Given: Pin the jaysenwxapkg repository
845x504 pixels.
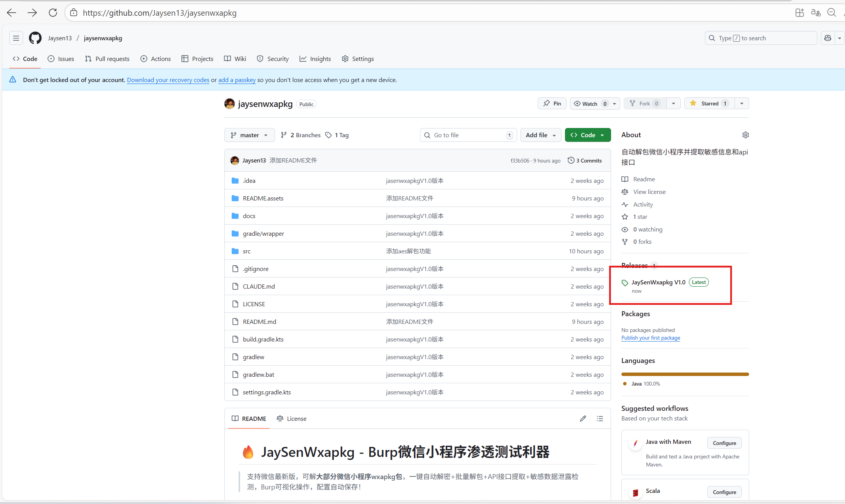Looking at the screenshot, I should click(552, 103).
